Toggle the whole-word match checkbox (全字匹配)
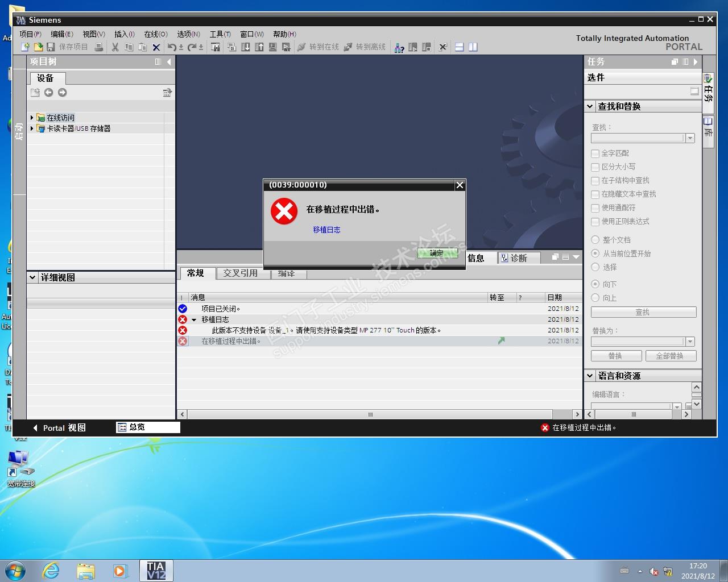728x582 pixels. point(595,153)
